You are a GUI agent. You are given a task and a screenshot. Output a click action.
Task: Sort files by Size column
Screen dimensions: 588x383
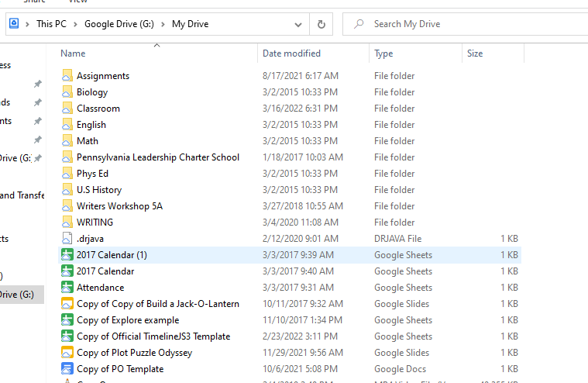[493, 53]
